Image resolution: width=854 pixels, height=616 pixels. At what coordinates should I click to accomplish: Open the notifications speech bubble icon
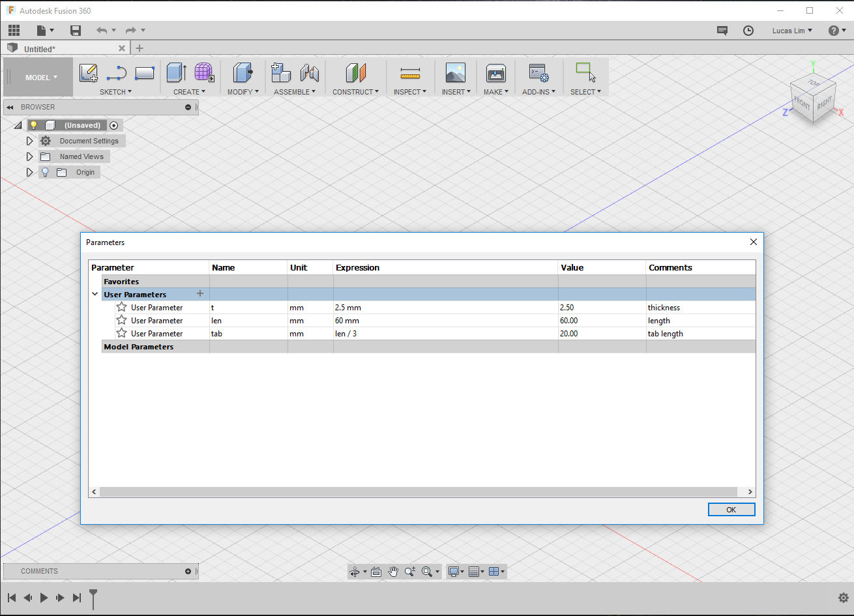[x=722, y=31]
